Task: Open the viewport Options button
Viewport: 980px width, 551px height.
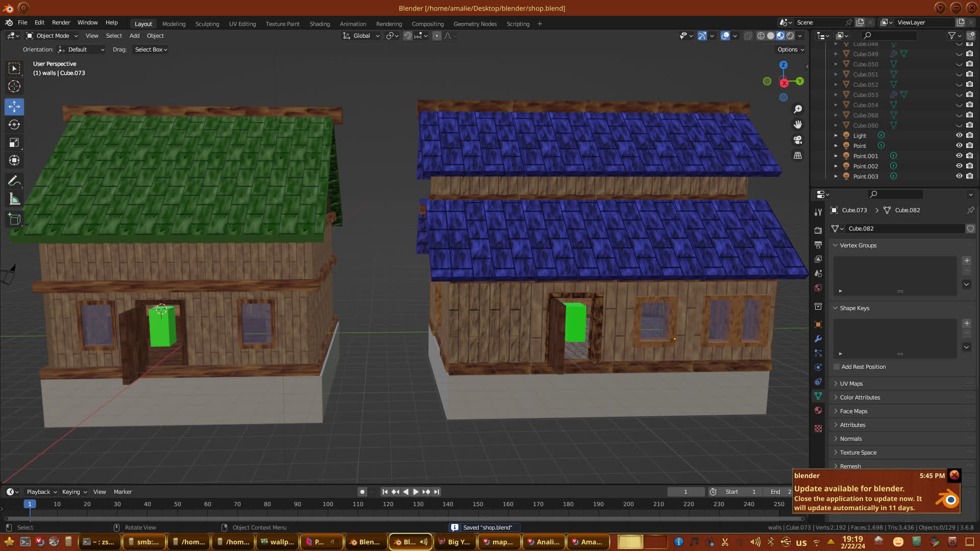Action: [x=791, y=49]
